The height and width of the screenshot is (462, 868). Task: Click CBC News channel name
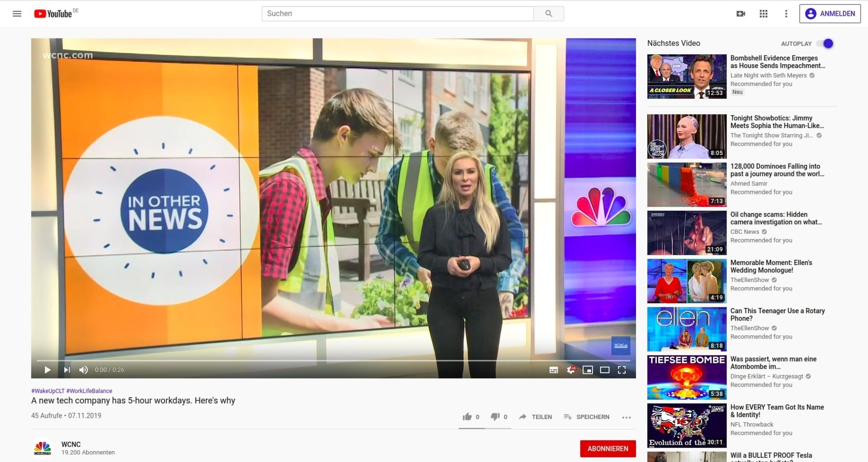click(x=745, y=232)
